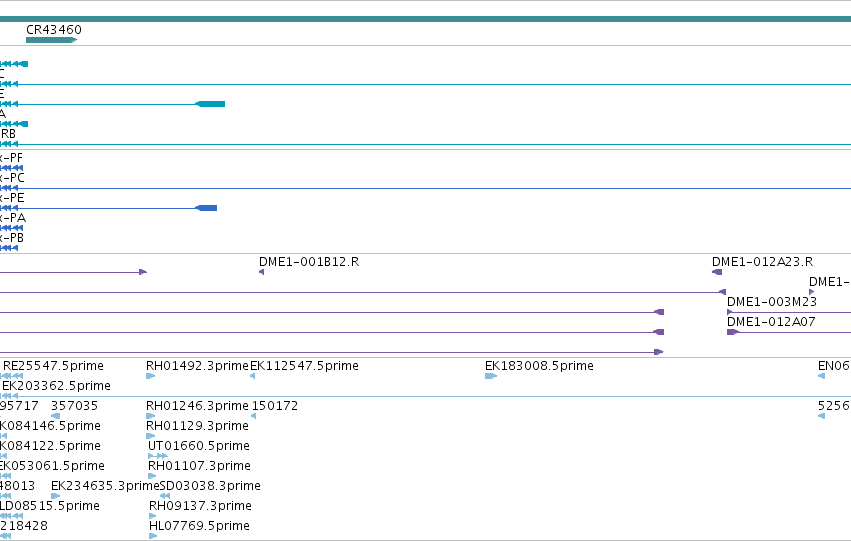Click the small purple arrow under DME1-001B12.R

tap(262, 272)
